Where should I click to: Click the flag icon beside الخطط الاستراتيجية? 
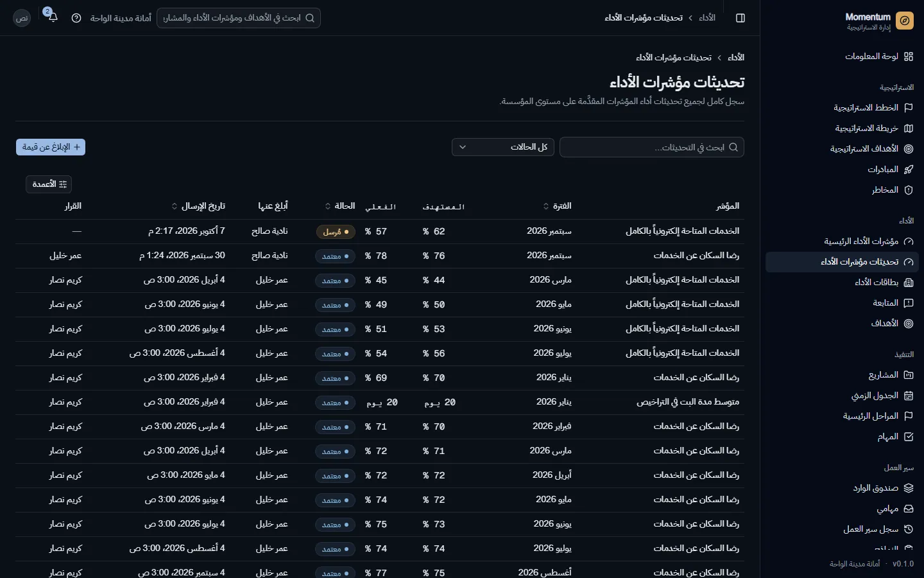[x=909, y=108]
